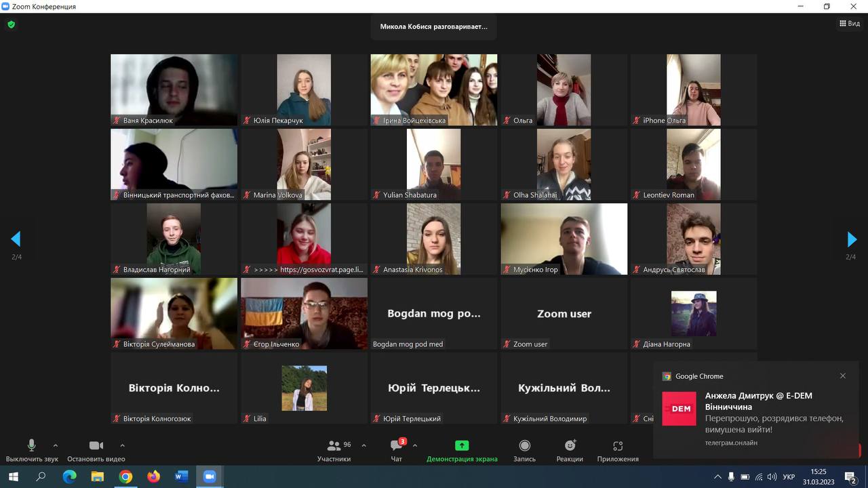Expand video options arrow next to camera
Image resolution: width=868 pixels, height=488 pixels.
coord(122,445)
